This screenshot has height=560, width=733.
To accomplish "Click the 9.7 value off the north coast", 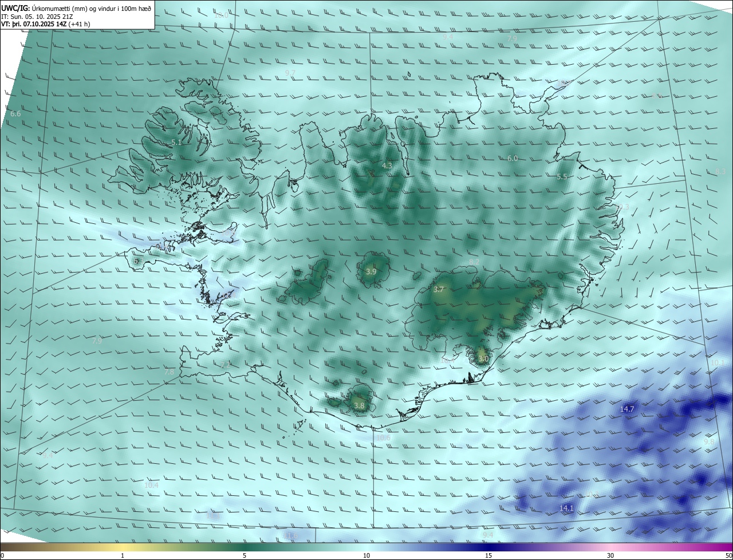I will click(290, 73).
